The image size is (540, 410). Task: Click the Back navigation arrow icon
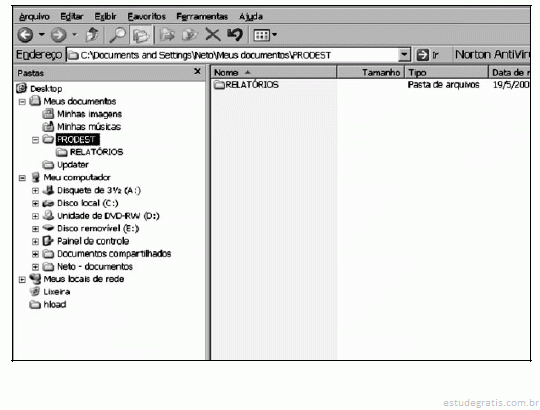25,35
